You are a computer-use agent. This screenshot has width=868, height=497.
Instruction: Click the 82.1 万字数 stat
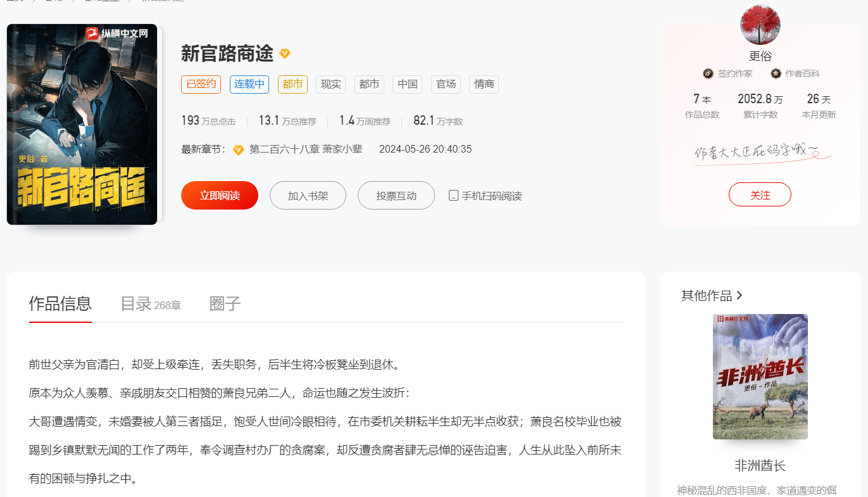[438, 121]
